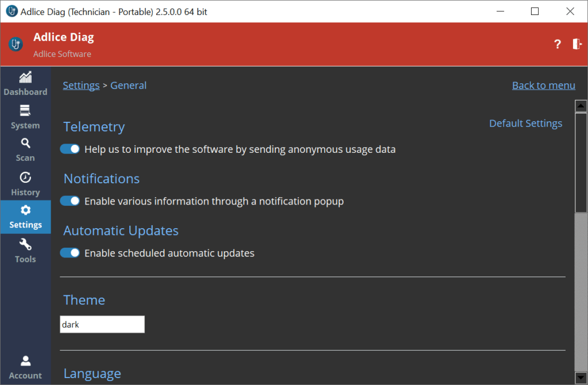Click the Notifications section heading

point(102,179)
